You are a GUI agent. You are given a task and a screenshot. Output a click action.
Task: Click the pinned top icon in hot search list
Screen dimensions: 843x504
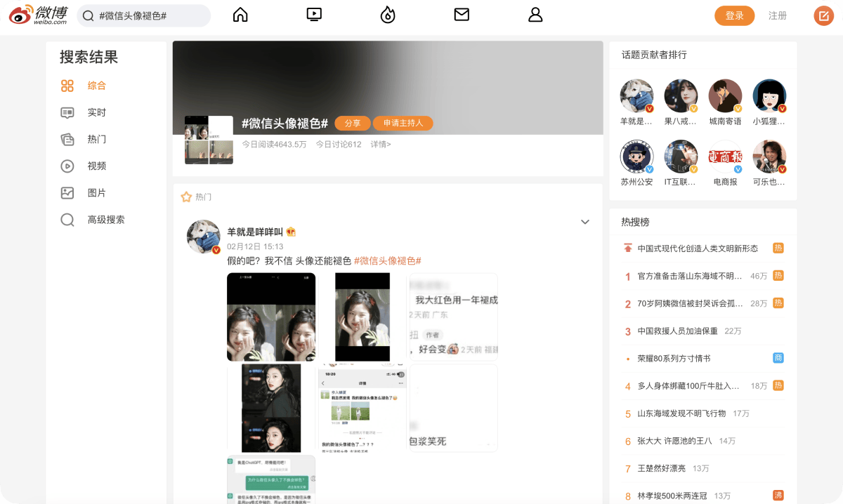(628, 248)
